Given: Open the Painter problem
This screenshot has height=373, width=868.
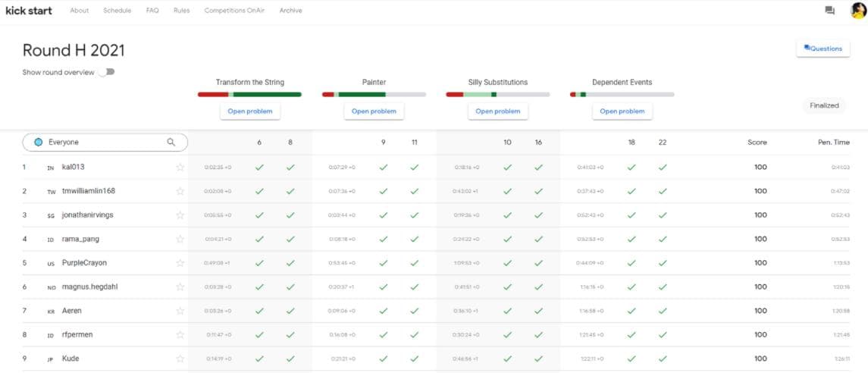Looking at the screenshot, I should pyautogui.click(x=374, y=111).
